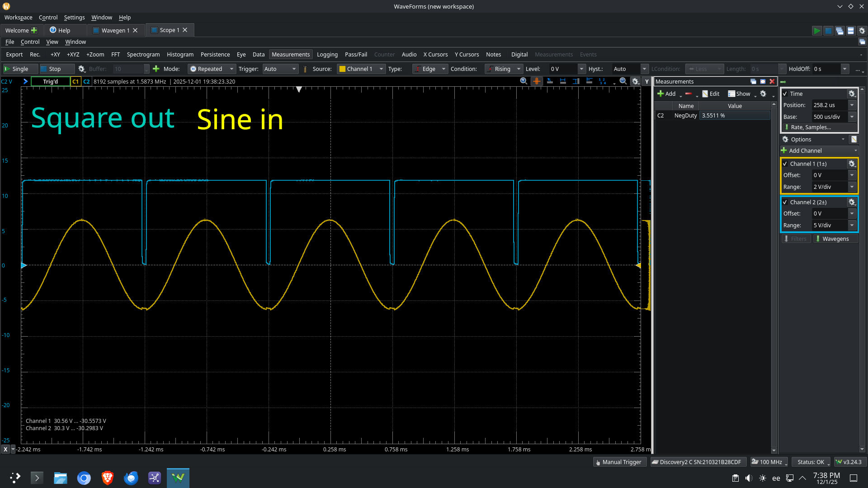Image resolution: width=868 pixels, height=488 pixels.
Task: Switch to the Wavegen 1 tab
Action: click(115, 30)
